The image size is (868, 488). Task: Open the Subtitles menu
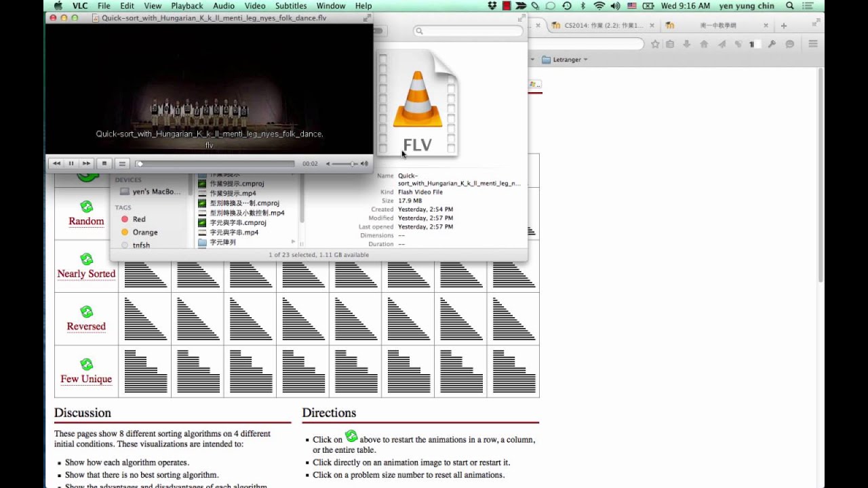pyautogui.click(x=291, y=5)
